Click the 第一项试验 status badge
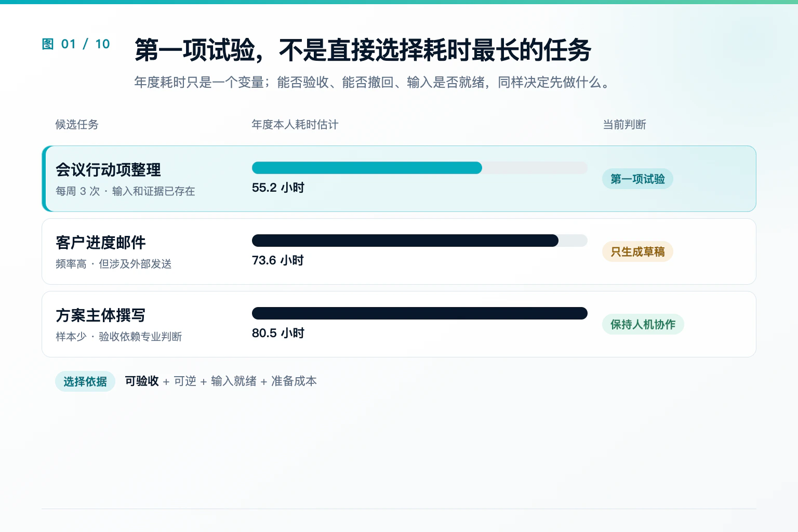This screenshot has width=798, height=532. click(637, 179)
